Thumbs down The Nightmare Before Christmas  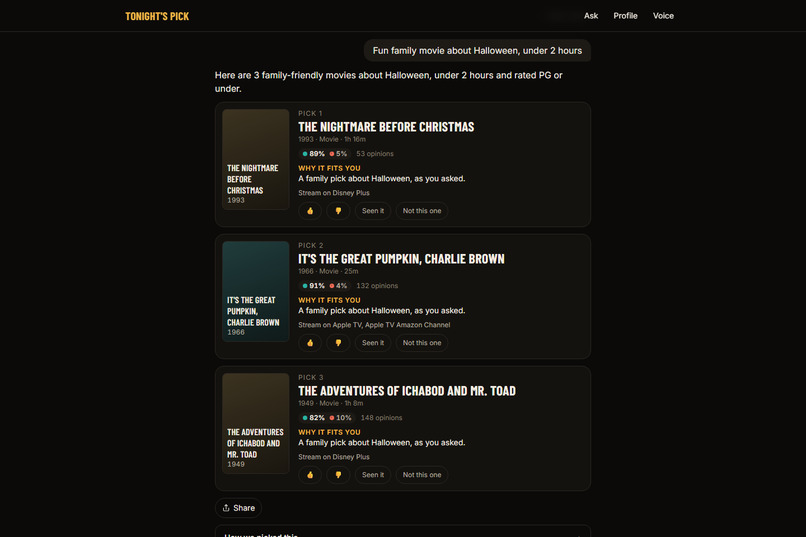tap(338, 211)
